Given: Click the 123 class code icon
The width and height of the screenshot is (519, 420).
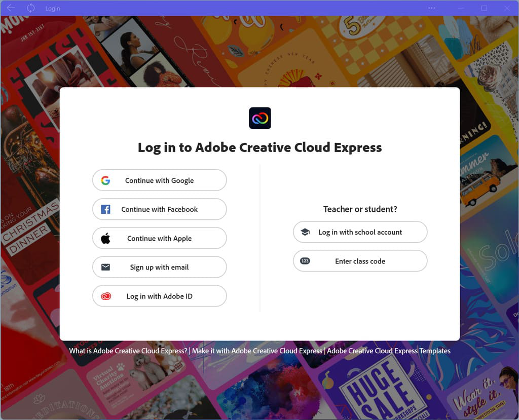Looking at the screenshot, I should point(305,261).
